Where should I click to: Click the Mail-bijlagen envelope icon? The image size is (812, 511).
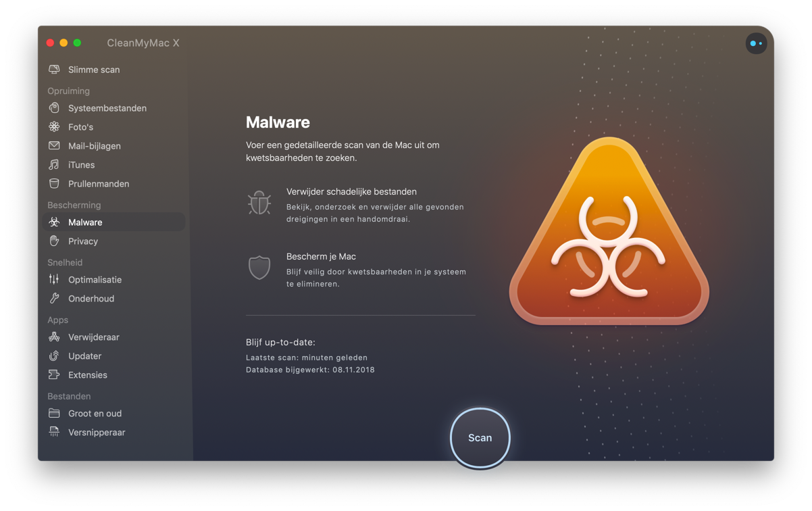click(54, 146)
